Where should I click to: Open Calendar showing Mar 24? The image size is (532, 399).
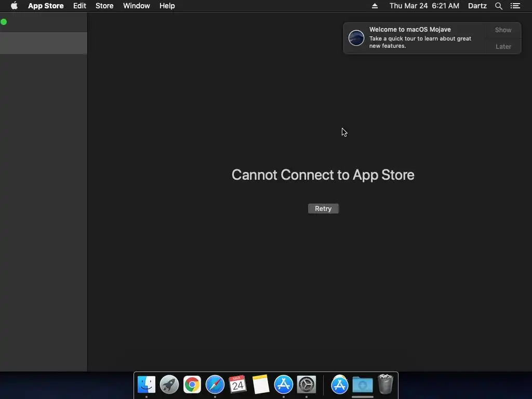pos(237,384)
